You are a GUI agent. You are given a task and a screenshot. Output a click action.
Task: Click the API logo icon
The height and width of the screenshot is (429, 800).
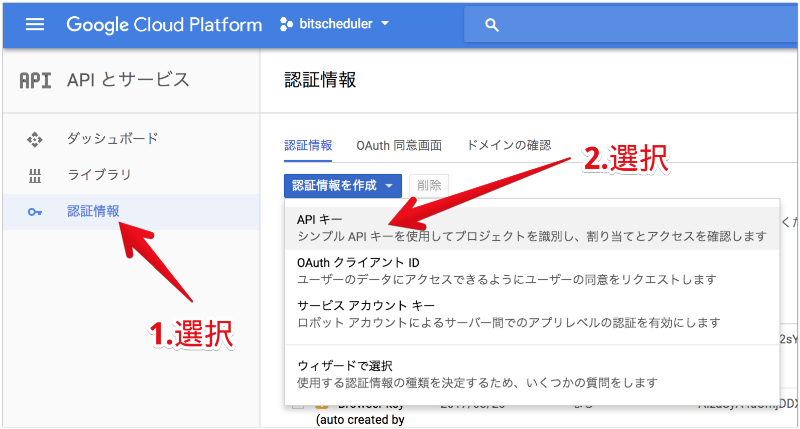click(35, 80)
